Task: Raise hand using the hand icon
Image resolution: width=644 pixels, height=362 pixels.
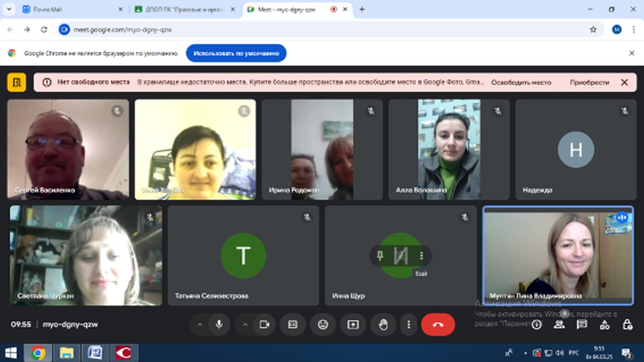Action: [x=383, y=325]
